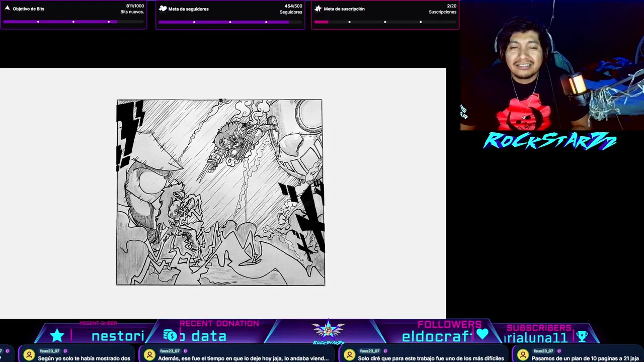Click the heart icon after eldocraf
This screenshot has height=362, width=644.
click(x=482, y=334)
